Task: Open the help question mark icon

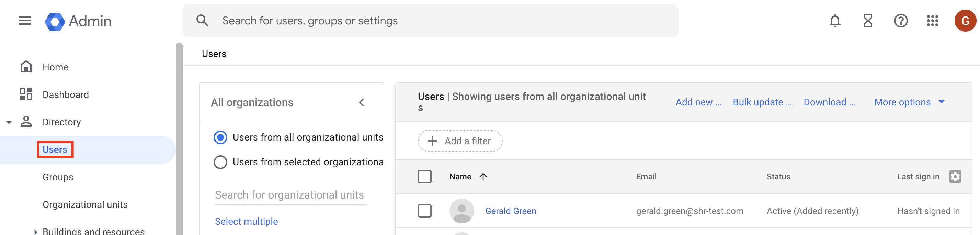Action: 900,21
